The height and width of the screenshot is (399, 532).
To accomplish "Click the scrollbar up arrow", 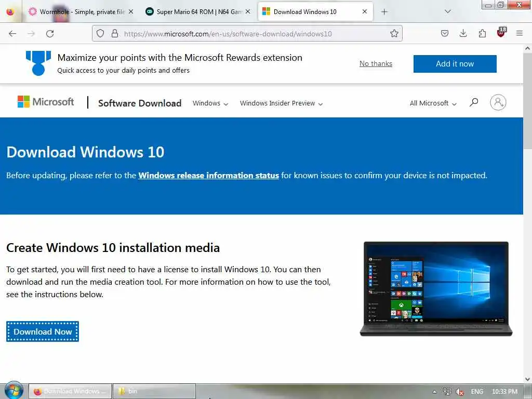I will 527,48.
